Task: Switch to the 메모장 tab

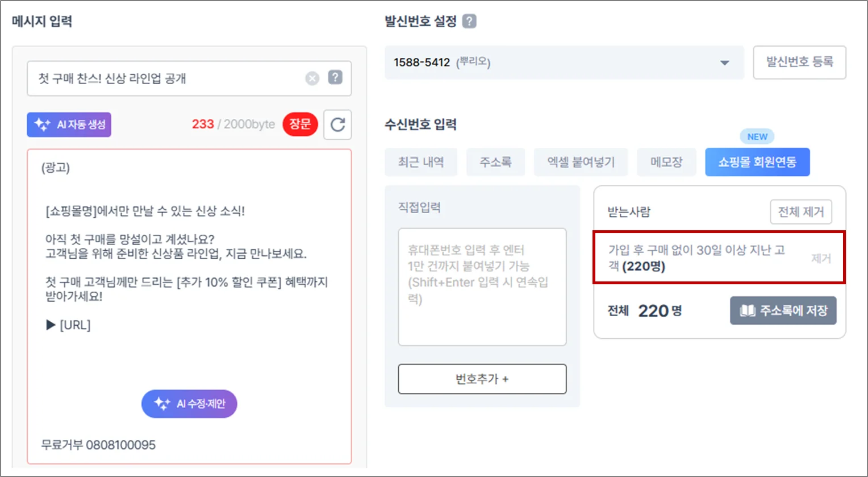Action: (x=666, y=162)
